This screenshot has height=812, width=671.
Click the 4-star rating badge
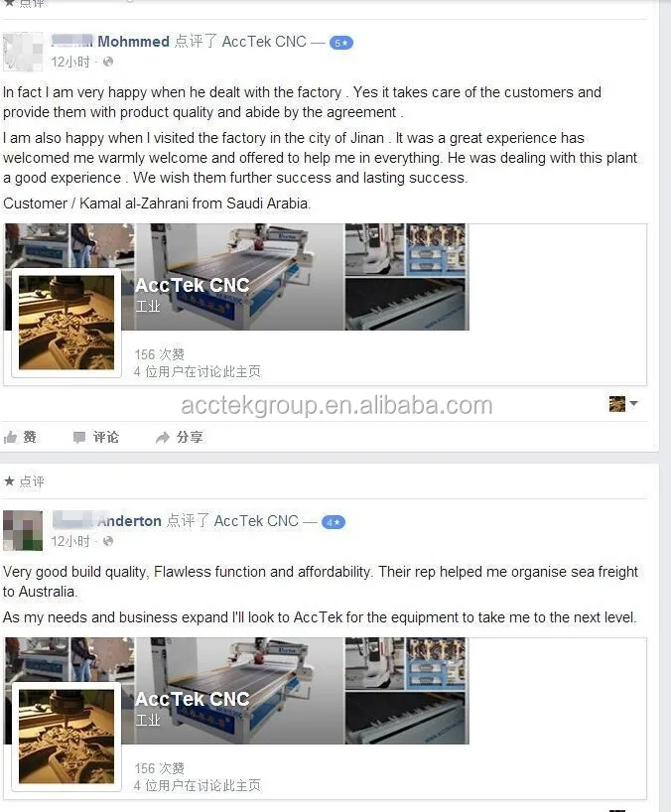click(x=334, y=522)
